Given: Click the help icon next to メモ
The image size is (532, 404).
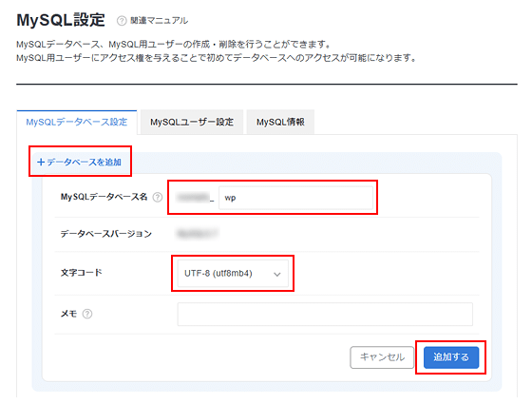Looking at the screenshot, I should click(87, 314).
